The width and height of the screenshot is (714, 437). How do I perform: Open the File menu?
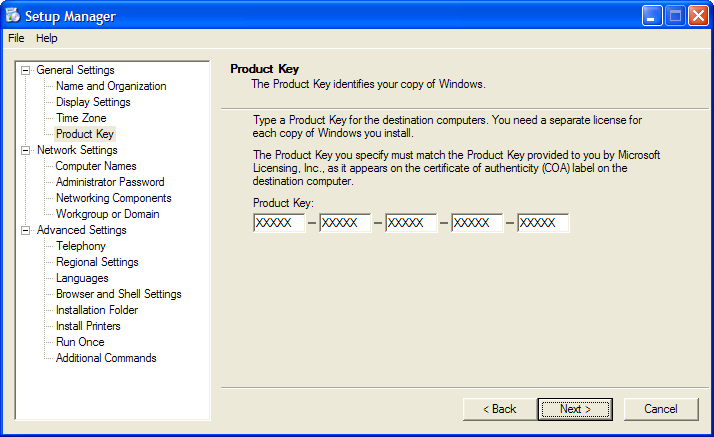16,38
